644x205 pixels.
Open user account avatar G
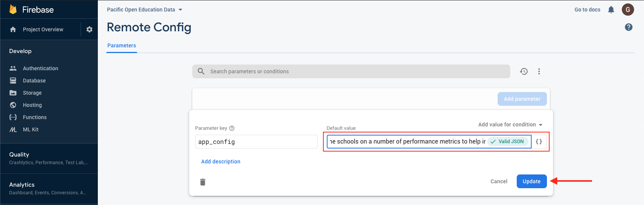(628, 10)
